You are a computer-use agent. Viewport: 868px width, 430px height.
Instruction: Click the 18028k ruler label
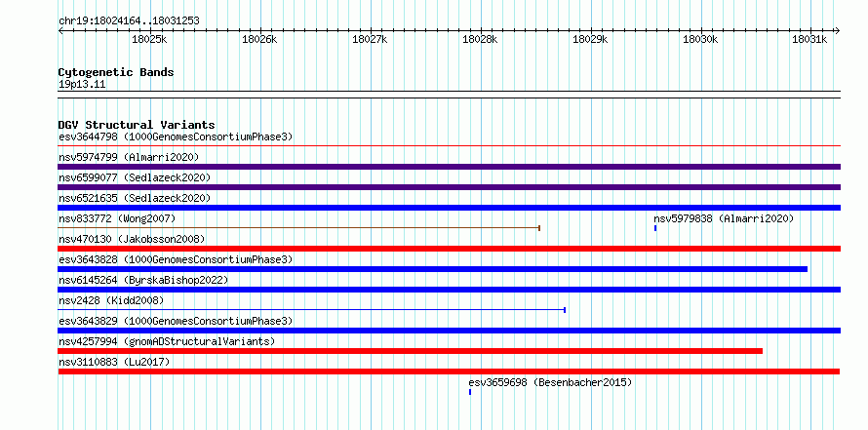480,39
